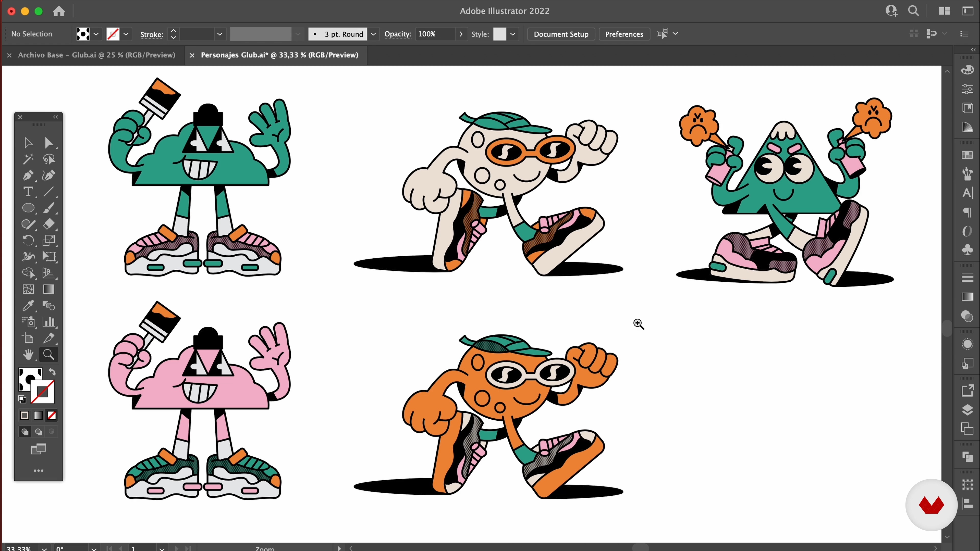Swap fill and stroke colors
The width and height of the screenshot is (980, 551).
coord(52,372)
